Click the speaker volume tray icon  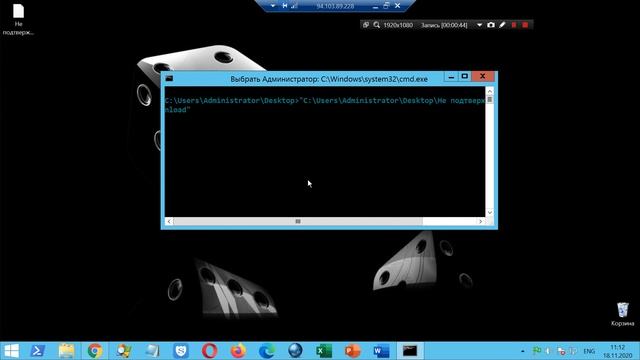point(548,351)
